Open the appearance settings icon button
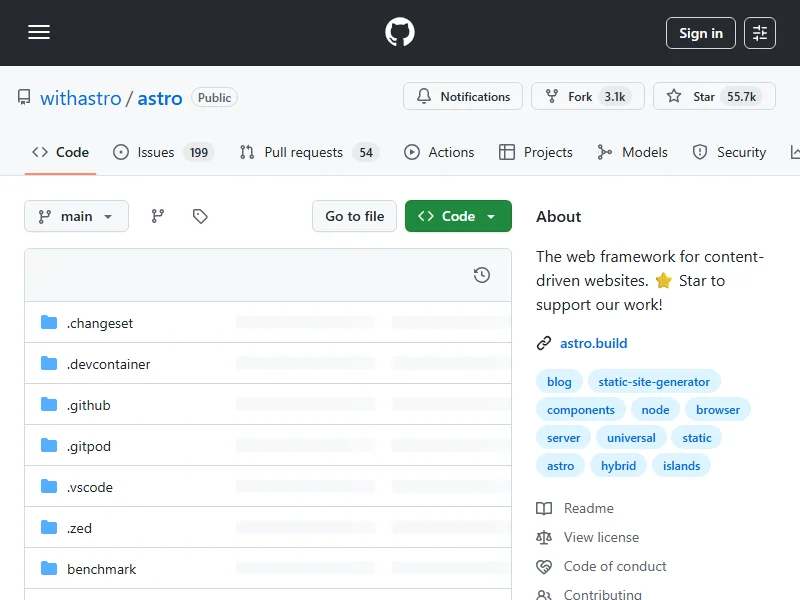 pyautogui.click(x=760, y=33)
